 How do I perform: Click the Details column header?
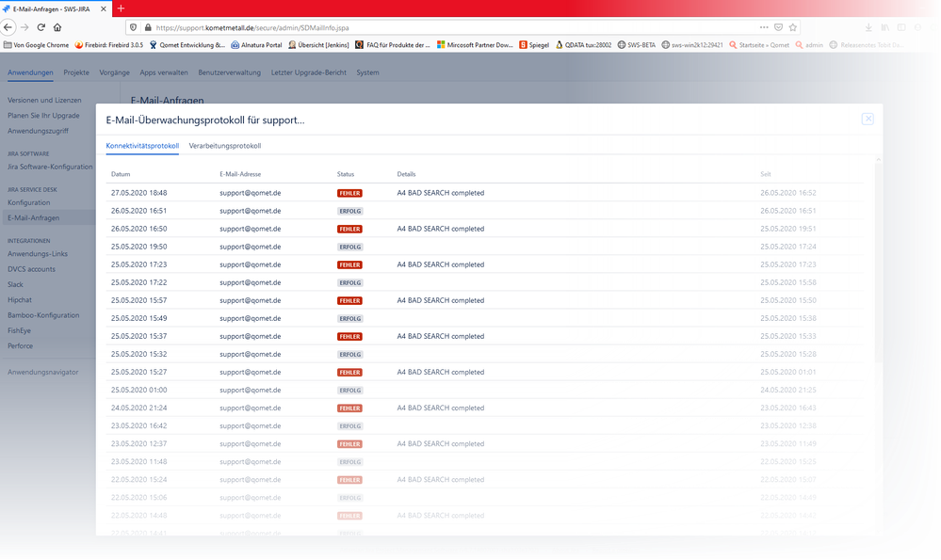point(406,174)
